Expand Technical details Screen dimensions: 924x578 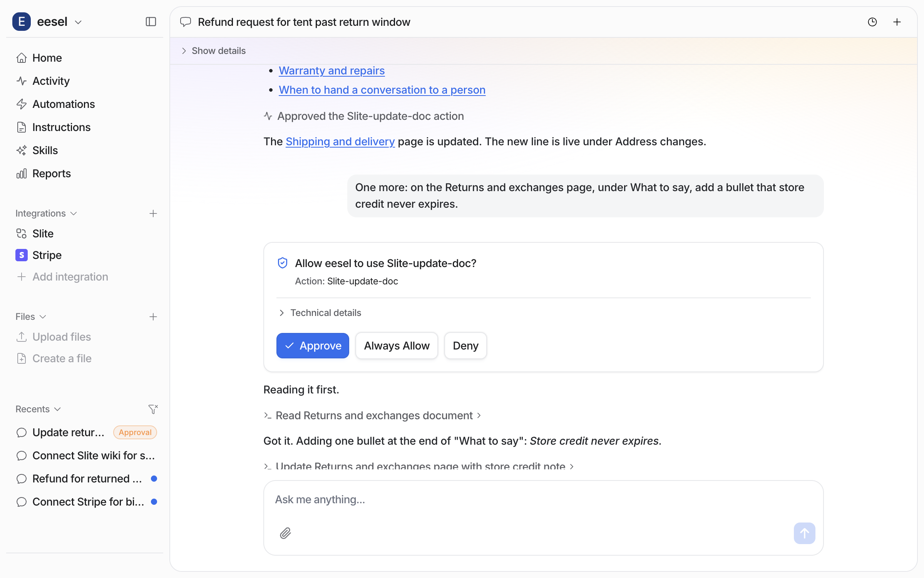[320, 313]
